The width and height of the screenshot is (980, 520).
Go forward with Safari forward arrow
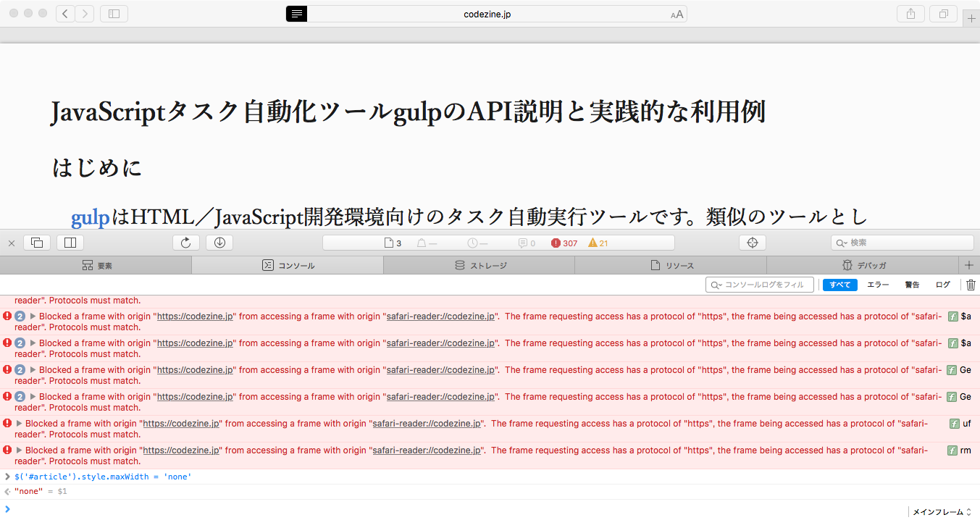coord(85,14)
